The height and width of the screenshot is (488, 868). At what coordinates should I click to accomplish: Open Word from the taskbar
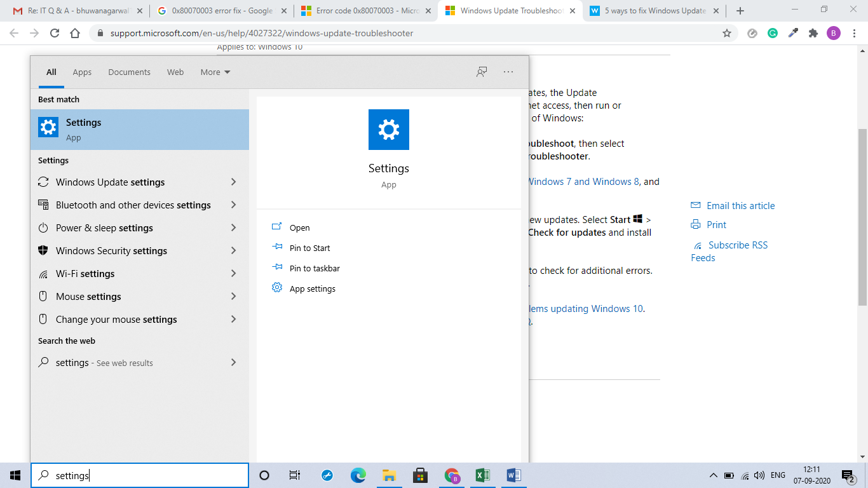click(513, 475)
